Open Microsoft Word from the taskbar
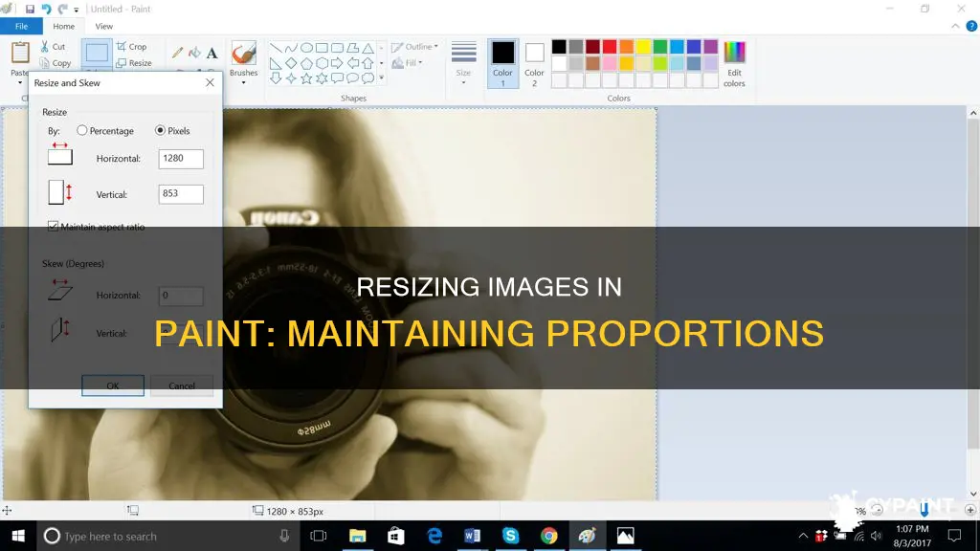Screen dimensions: 980x551 tap(472, 536)
